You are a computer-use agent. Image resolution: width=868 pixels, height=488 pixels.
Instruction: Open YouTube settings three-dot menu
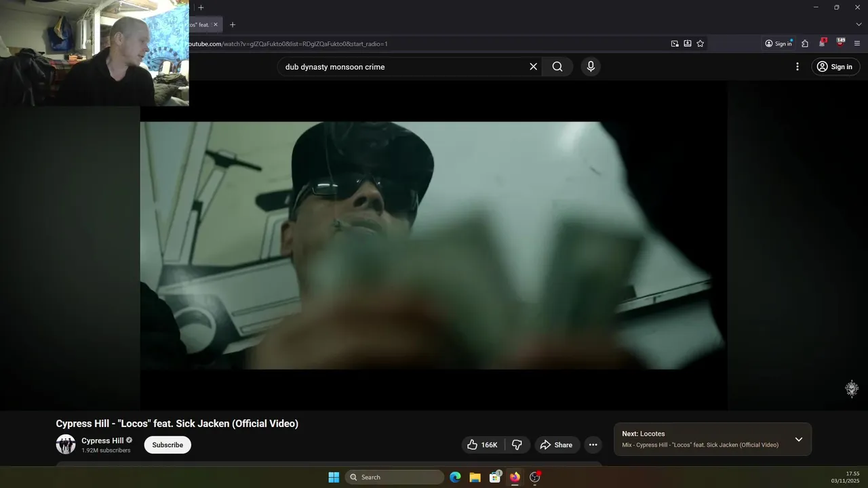click(797, 66)
